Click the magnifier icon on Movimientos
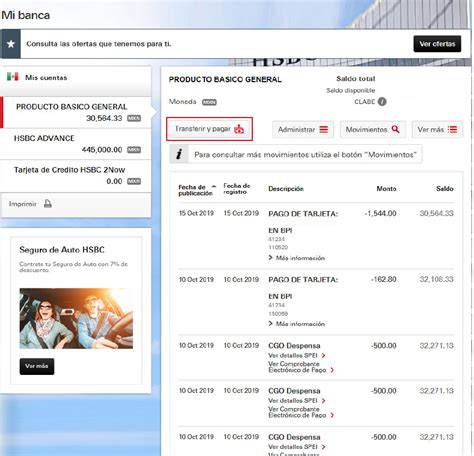 tap(395, 129)
